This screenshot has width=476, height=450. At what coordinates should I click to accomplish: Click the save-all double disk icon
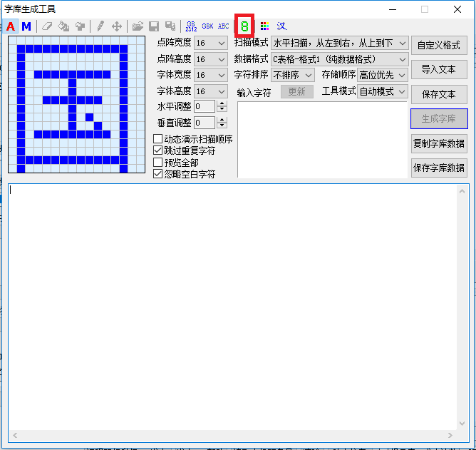tap(170, 26)
